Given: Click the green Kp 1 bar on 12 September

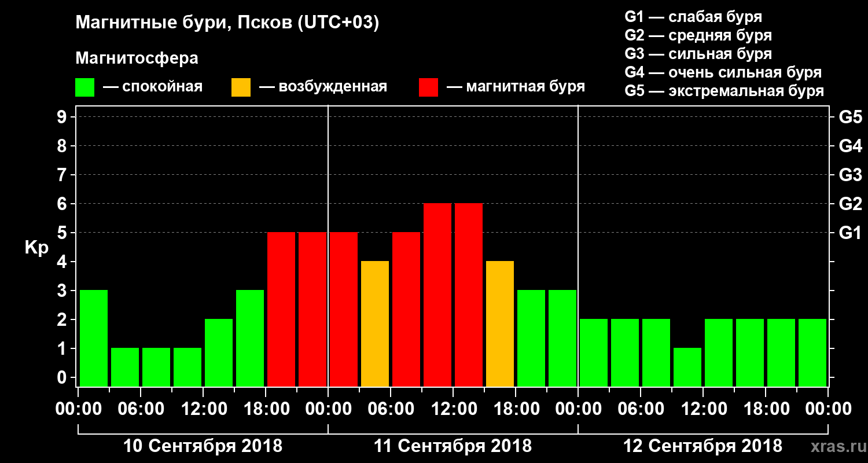Looking at the screenshot, I should (x=687, y=367).
